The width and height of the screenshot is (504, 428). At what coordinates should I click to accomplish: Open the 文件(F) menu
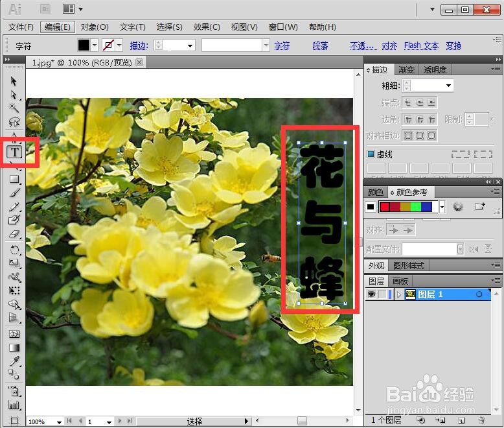[x=21, y=27]
